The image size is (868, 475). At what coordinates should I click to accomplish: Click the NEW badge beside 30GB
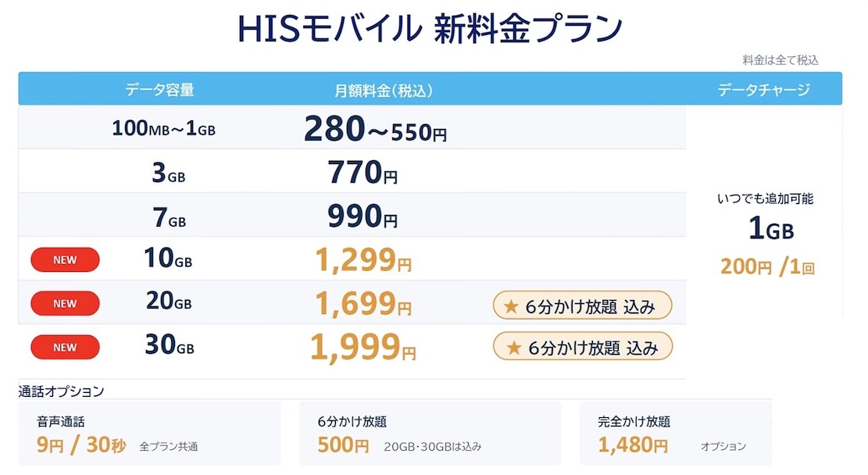tap(65, 347)
